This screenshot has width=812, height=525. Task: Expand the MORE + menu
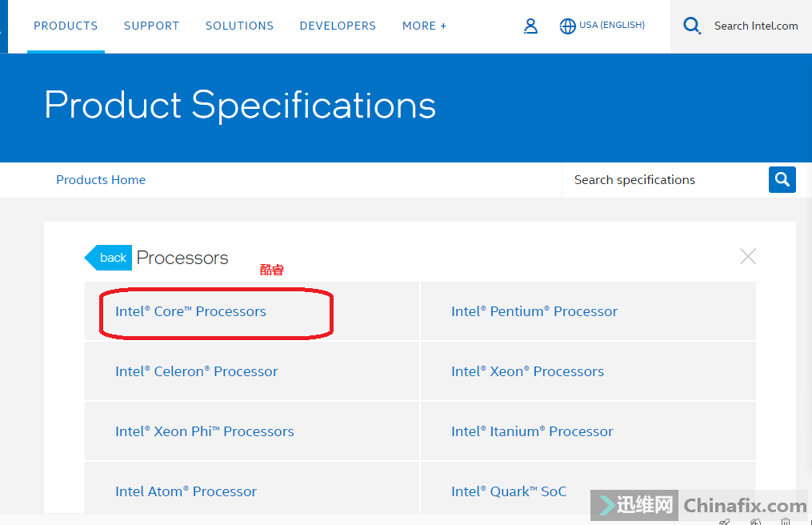[x=424, y=26]
